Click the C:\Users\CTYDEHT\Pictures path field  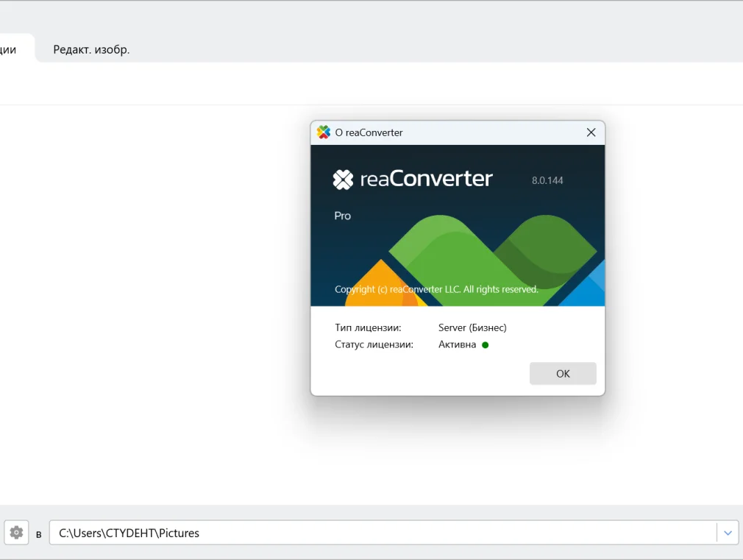(x=383, y=533)
